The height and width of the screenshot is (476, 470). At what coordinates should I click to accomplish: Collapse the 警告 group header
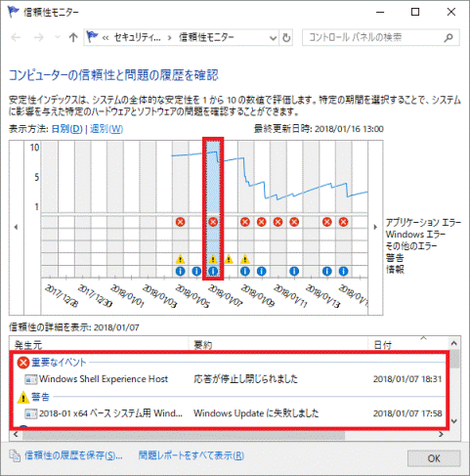(40, 397)
